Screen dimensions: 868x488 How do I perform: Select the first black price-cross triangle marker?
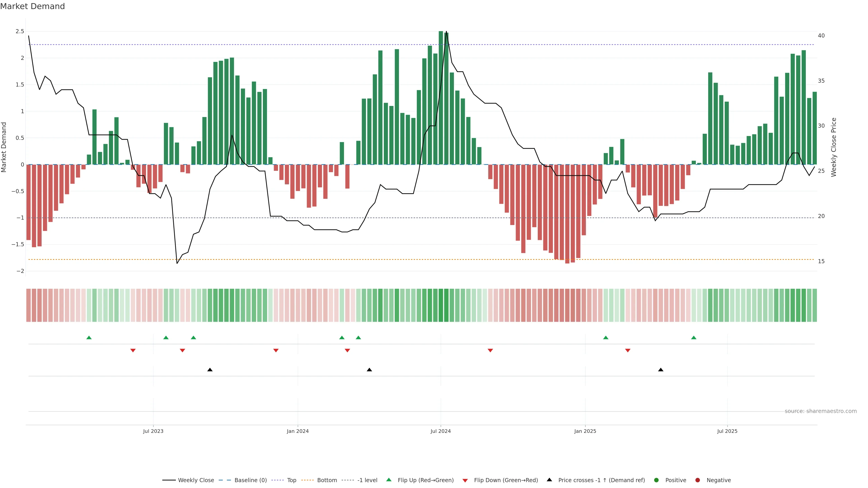click(x=210, y=370)
